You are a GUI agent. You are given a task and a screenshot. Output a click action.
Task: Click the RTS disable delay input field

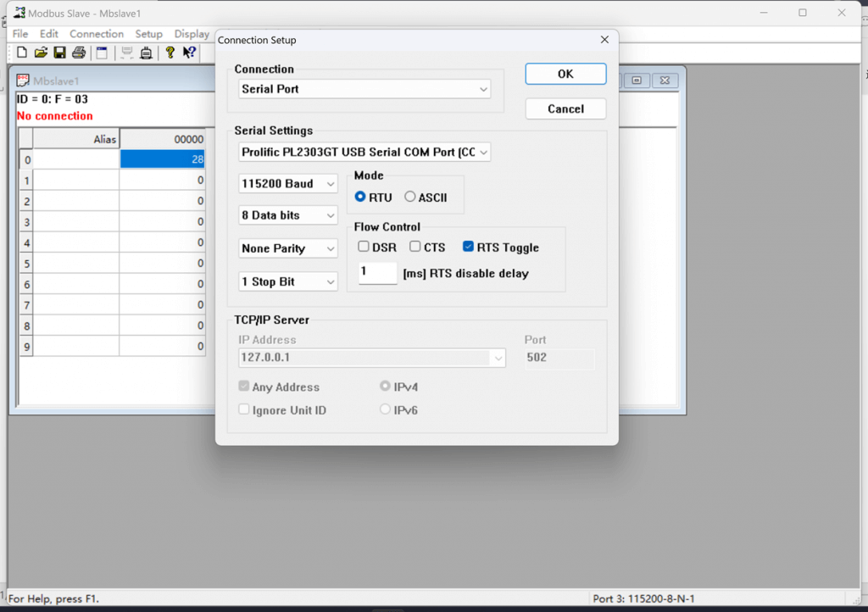click(x=377, y=273)
